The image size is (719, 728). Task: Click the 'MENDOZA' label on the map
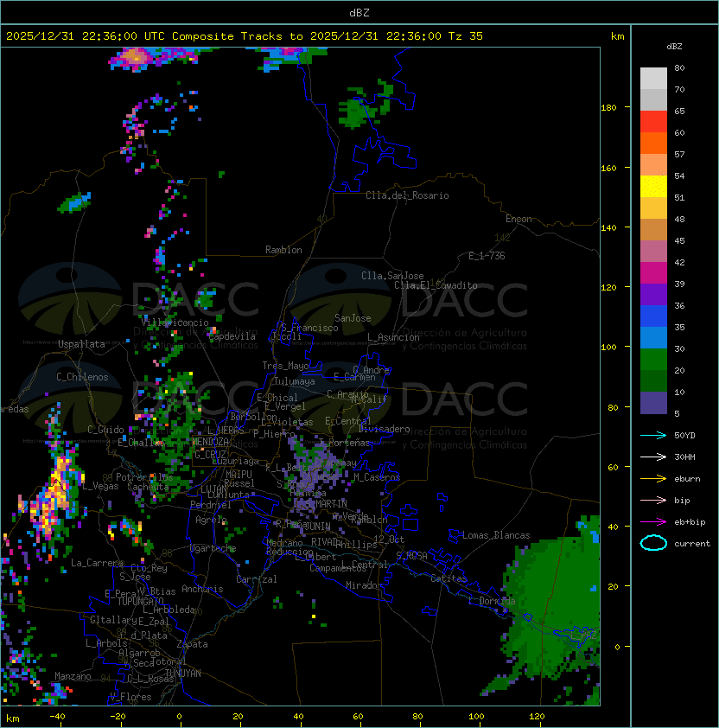(210, 442)
